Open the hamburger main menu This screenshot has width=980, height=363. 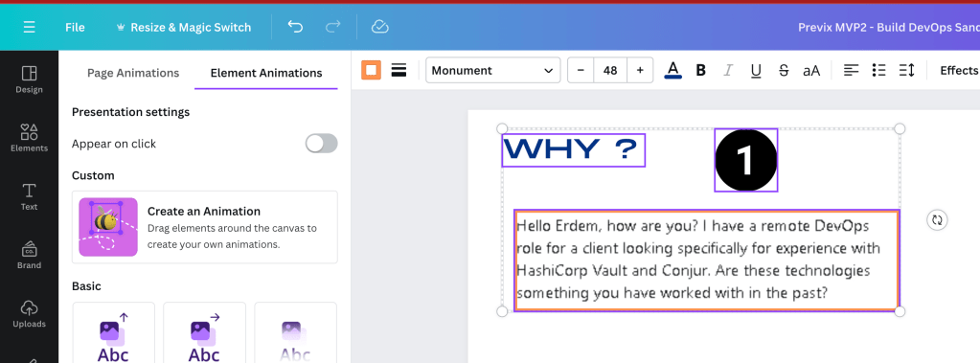coord(29,27)
